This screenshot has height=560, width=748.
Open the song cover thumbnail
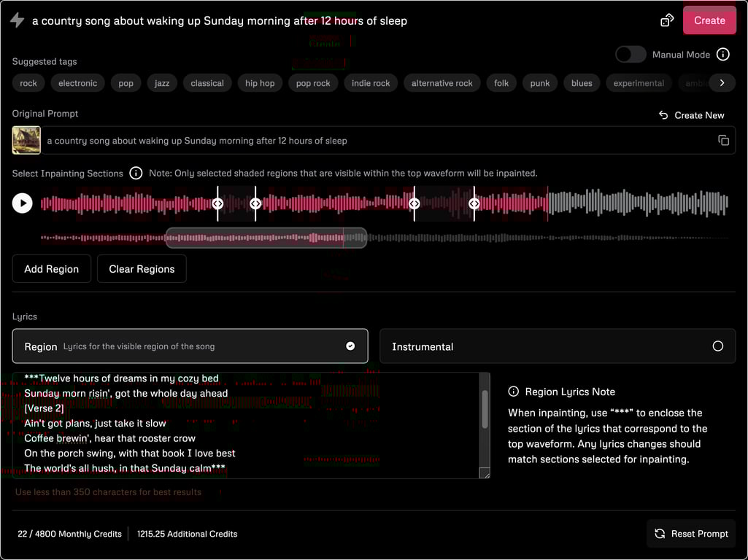click(x=26, y=140)
